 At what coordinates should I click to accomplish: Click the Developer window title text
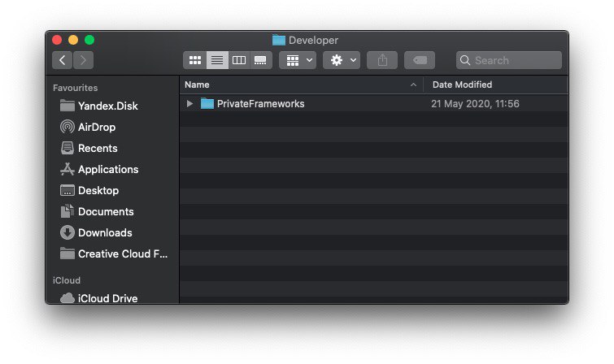coord(313,41)
